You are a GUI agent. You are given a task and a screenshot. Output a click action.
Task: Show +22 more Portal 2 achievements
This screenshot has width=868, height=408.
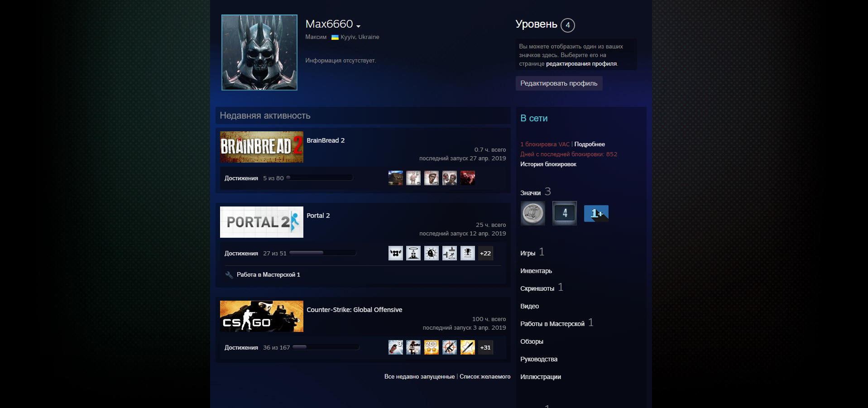click(485, 253)
